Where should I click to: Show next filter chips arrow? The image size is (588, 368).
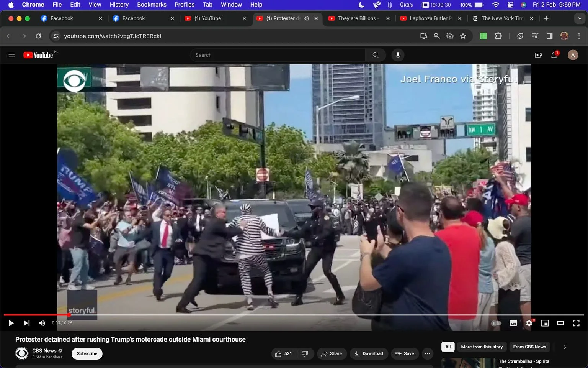(564, 347)
